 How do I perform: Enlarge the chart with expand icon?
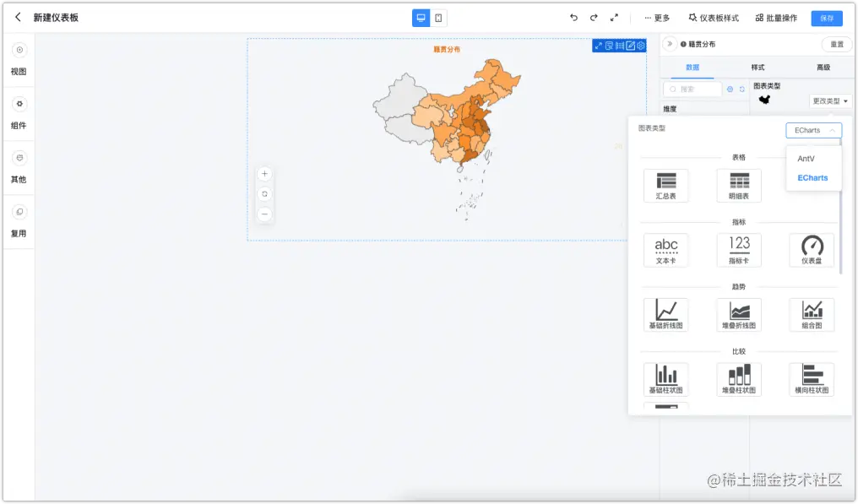point(598,46)
